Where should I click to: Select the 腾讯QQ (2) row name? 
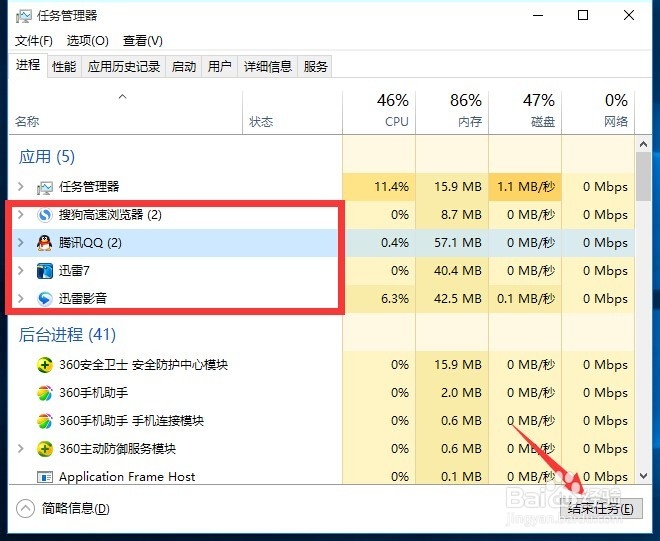coord(90,243)
